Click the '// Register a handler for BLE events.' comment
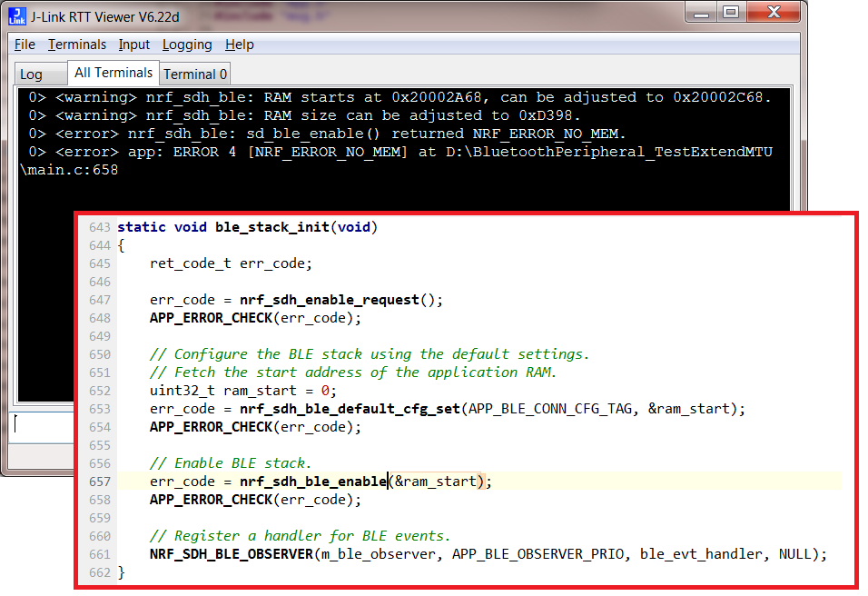 300,536
